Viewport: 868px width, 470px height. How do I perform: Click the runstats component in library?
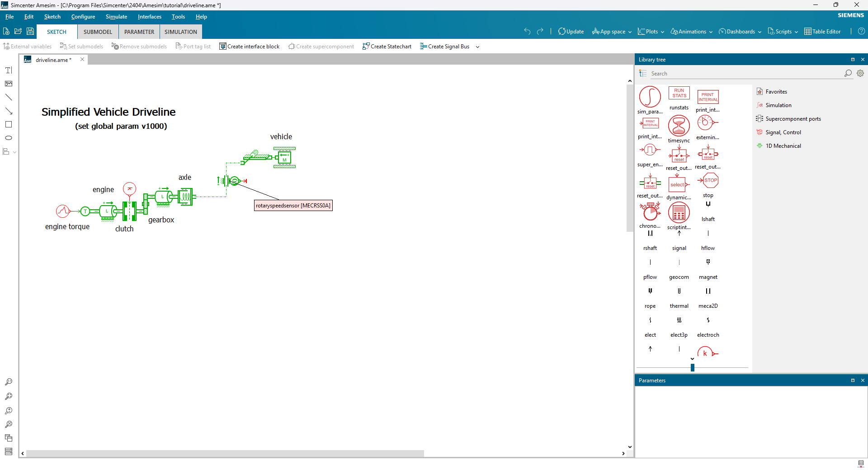(679, 94)
